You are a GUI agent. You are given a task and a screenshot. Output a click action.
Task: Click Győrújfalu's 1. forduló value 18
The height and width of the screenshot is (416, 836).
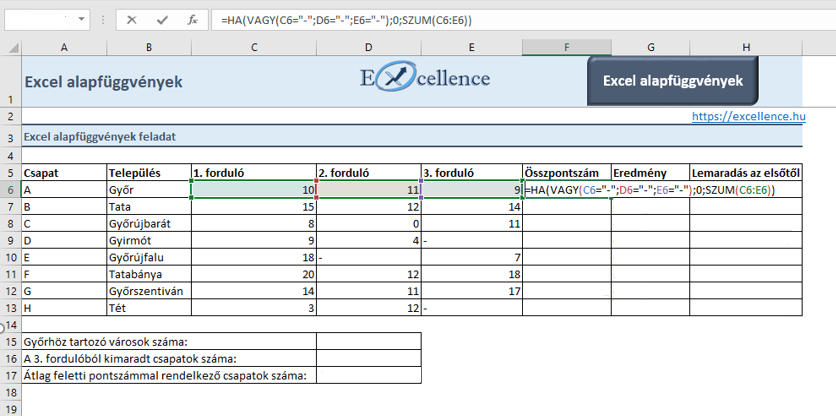tap(254, 257)
